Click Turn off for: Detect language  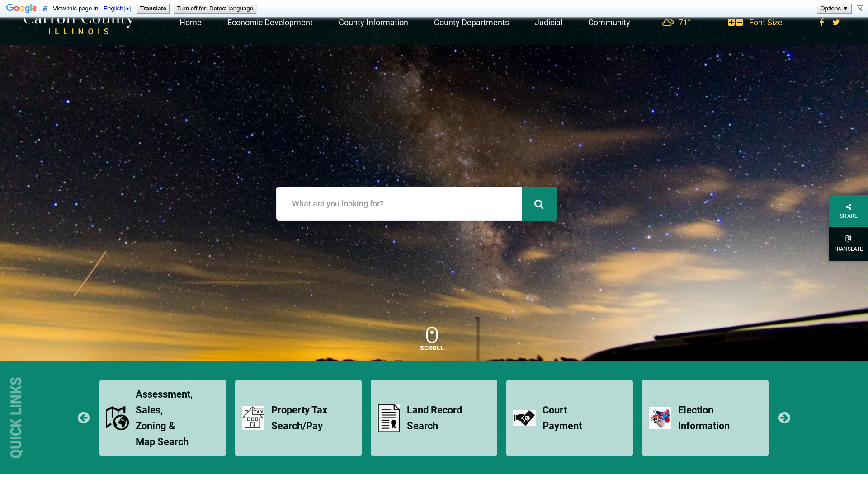tap(215, 9)
